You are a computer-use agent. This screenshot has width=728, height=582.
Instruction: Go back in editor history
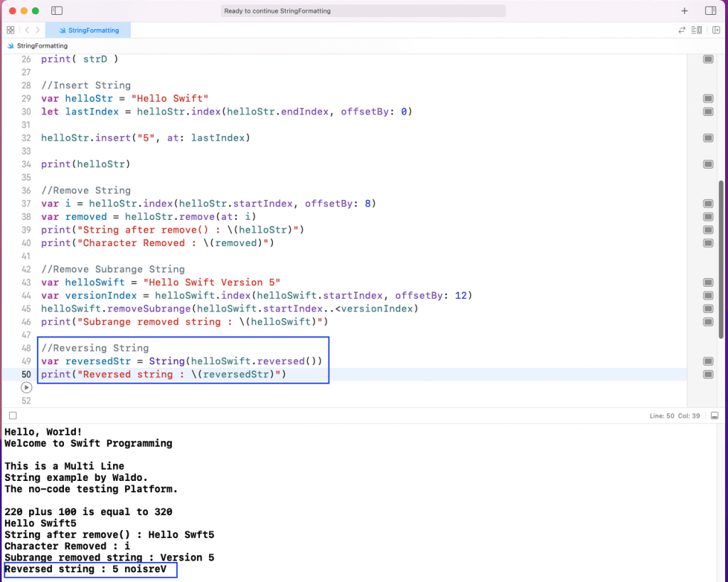(26, 30)
